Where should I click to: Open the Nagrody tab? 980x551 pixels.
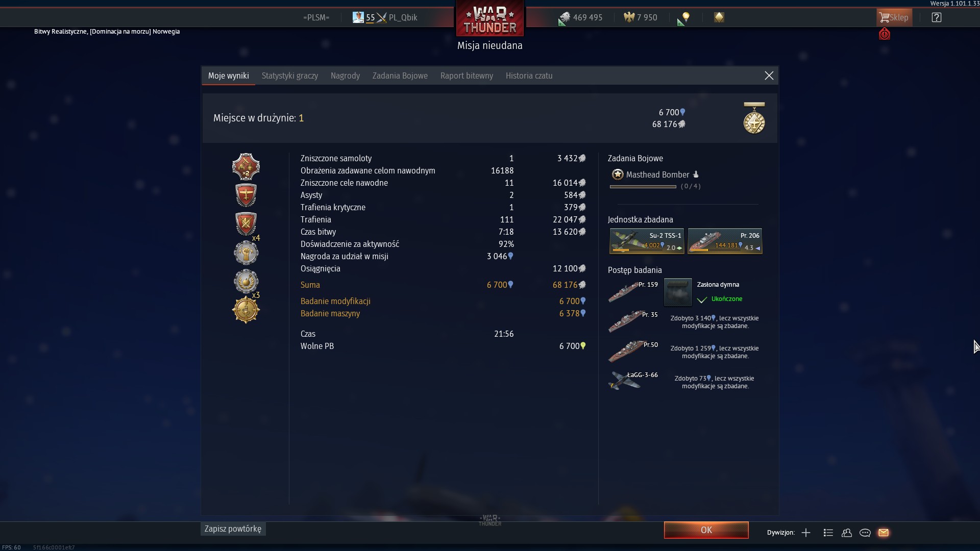[345, 76]
